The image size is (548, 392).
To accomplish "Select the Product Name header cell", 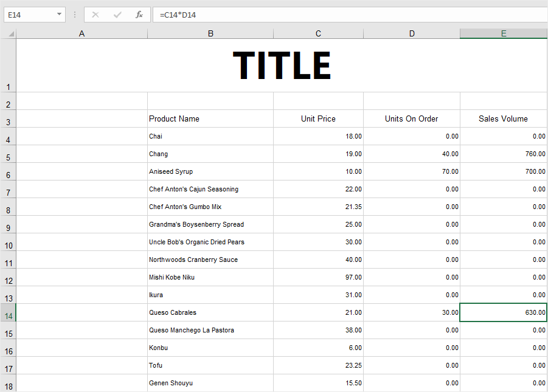I will pos(210,119).
